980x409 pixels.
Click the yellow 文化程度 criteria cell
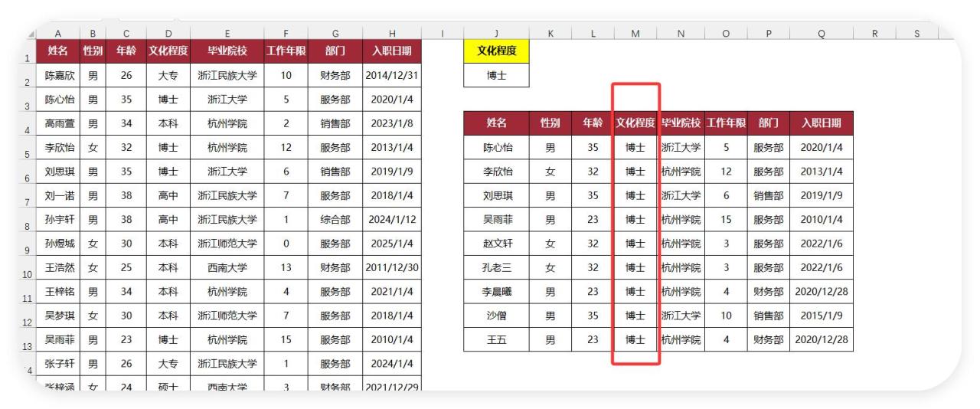(496, 51)
